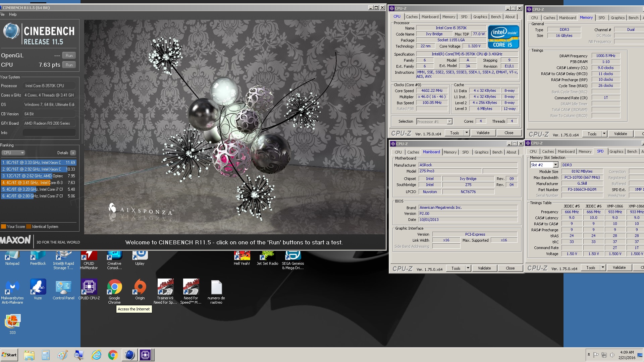
Task: Open Tools dropdown arrow in SPD CPU-Z
Action: click(x=603, y=268)
